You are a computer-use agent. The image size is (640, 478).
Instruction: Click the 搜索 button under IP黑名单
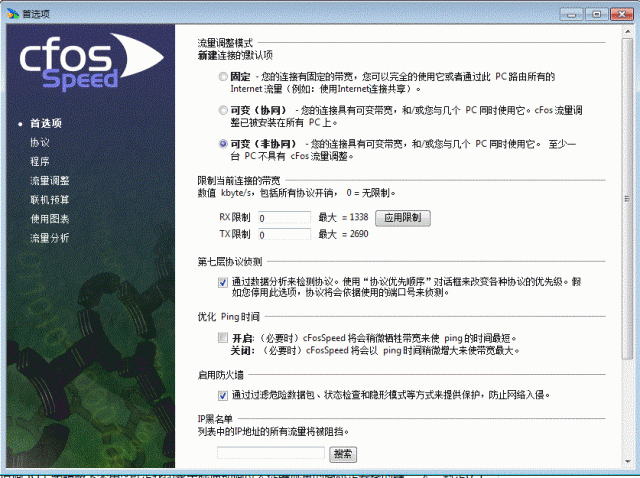point(343,454)
